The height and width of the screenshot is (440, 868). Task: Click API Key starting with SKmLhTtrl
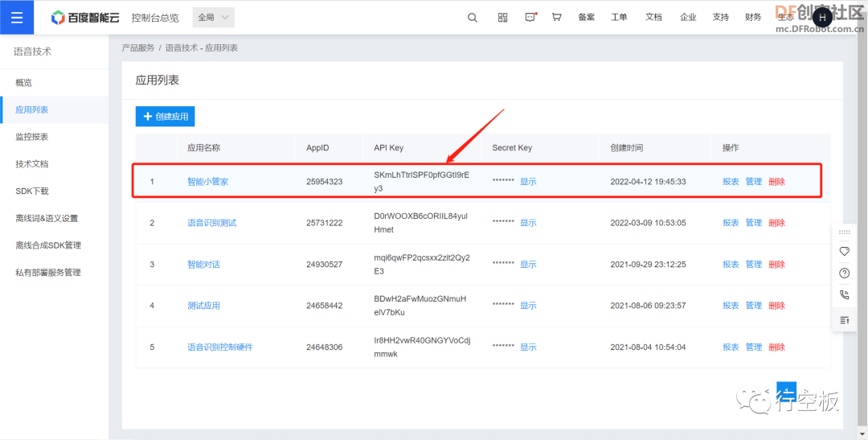pos(422,181)
